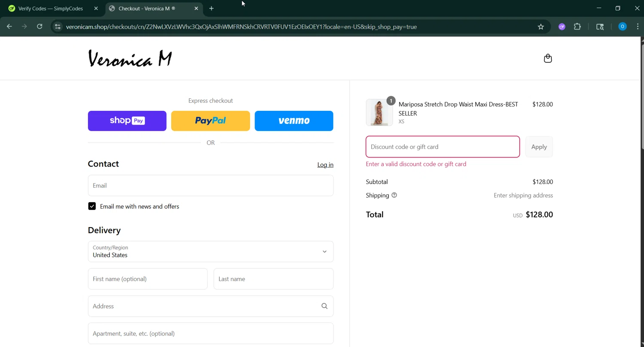Click the Mariposa Stretch Drop Waist Maxi Dress title
644x347 pixels.
tap(458, 109)
